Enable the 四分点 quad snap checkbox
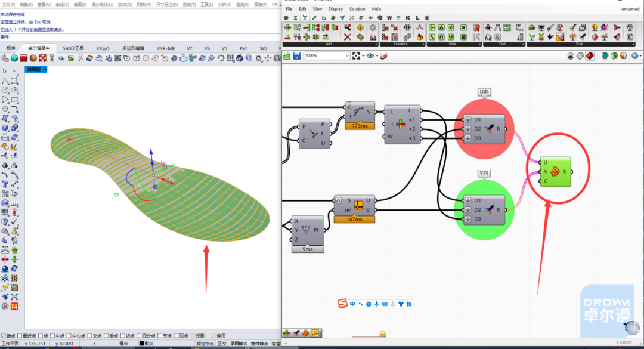Viewport: 644px width, 349px height. pos(139,336)
